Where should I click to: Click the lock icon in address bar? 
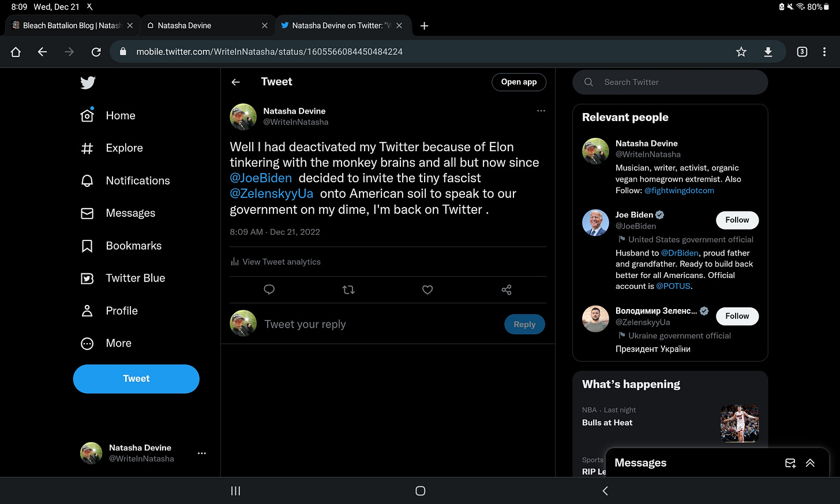pos(123,52)
